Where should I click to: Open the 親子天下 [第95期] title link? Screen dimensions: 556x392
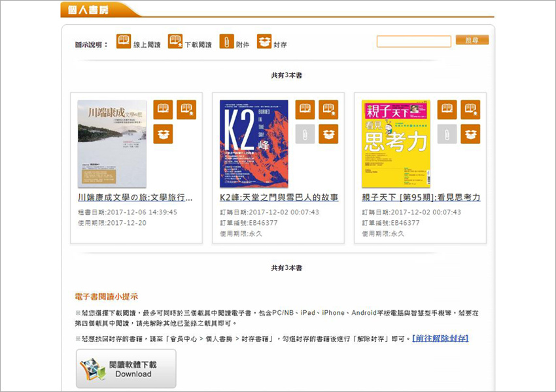click(x=421, y=197)
